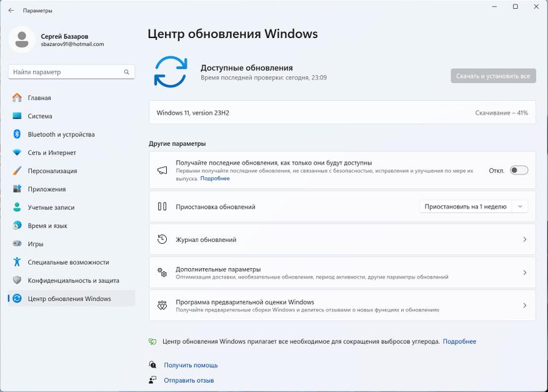Click the Журнал обновлений label
Screen dimensions: 548x392
(206, 239)
